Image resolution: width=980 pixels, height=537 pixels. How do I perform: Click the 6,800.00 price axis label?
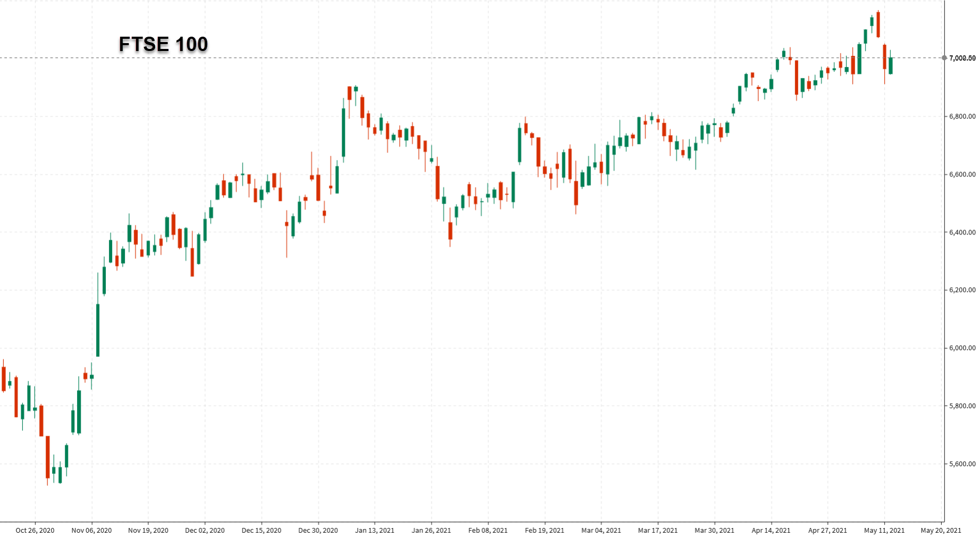[x=962, y=116]
